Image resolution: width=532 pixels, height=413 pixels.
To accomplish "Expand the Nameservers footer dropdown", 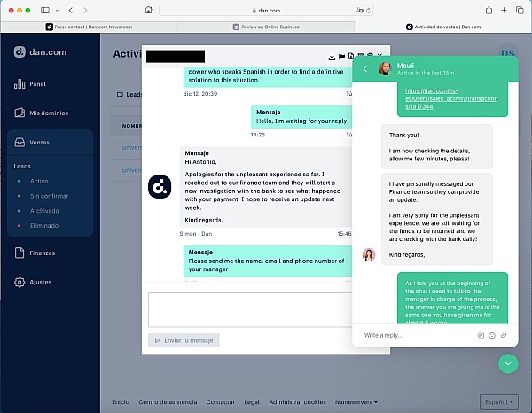I will tap(356, 402).
